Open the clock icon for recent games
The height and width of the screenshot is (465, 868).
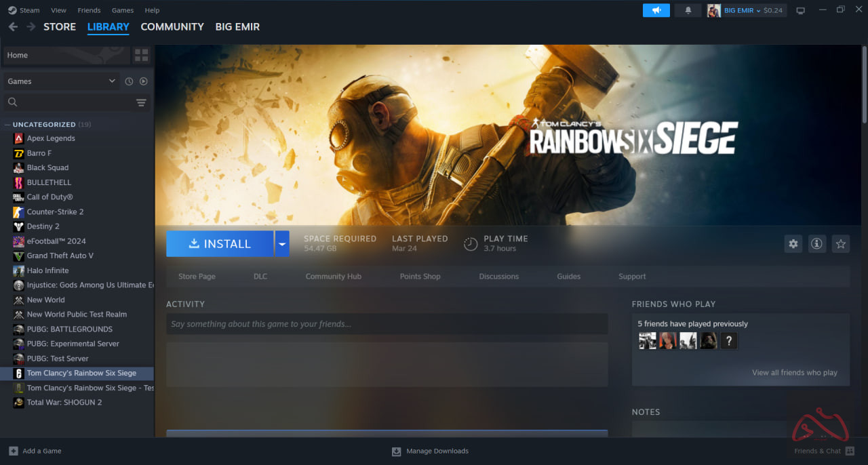tap(129, 81)
